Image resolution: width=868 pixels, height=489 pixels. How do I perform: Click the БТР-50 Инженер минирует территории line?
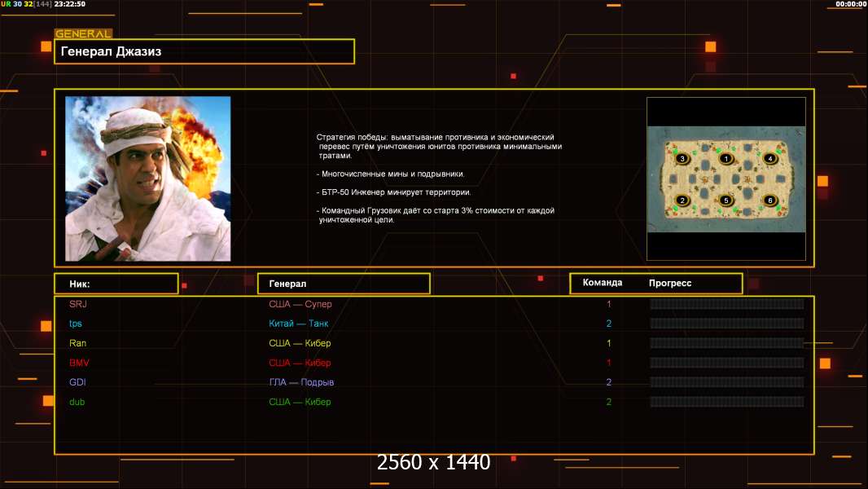coord(393,192)
